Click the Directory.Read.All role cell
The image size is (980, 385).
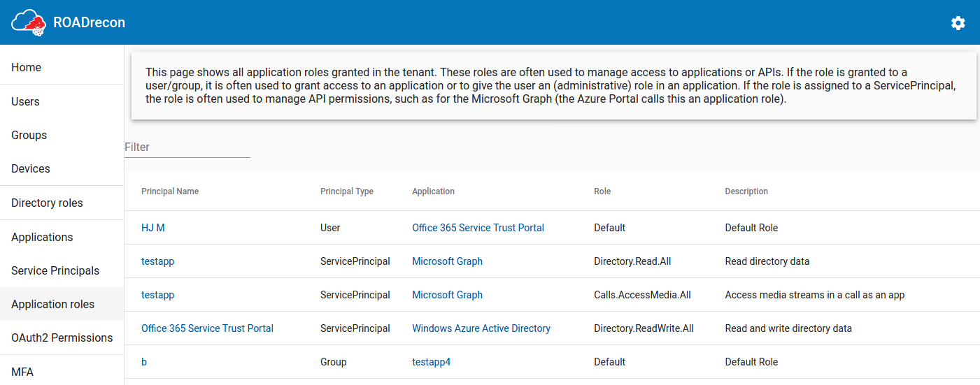tap(632, 261)
